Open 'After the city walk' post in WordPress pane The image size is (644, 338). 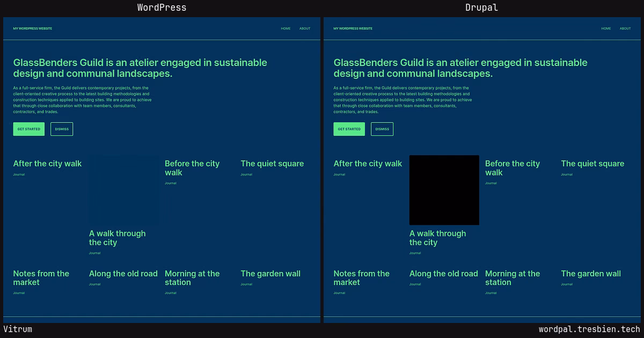point(47,164)
